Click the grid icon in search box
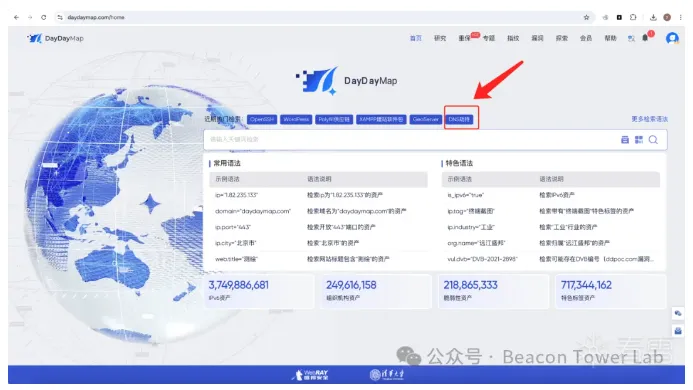Viewport: 693px width, 390px height. (639, 140)
